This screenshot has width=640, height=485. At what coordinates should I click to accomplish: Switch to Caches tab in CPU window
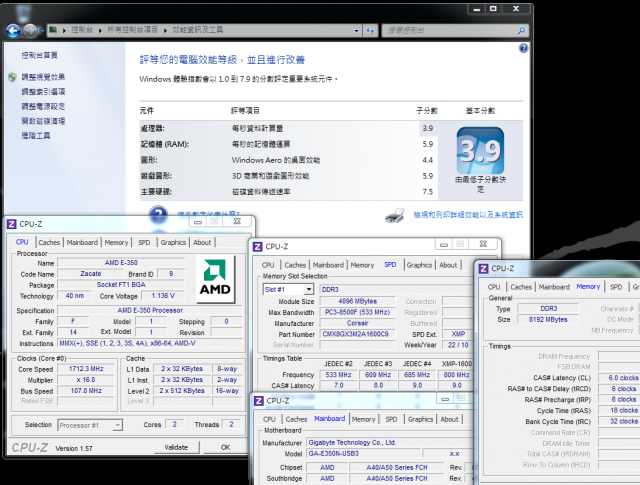(x=49, y=242)
